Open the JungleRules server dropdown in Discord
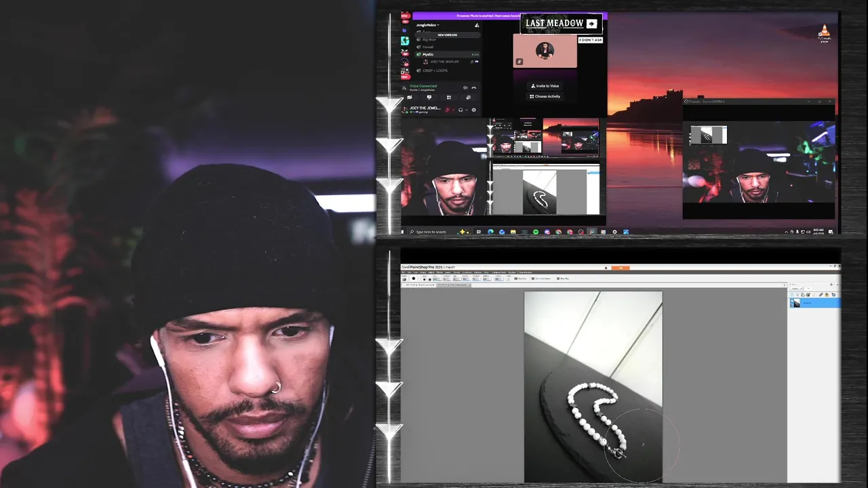This screenshot has height=488, width=868. [428, 25]
